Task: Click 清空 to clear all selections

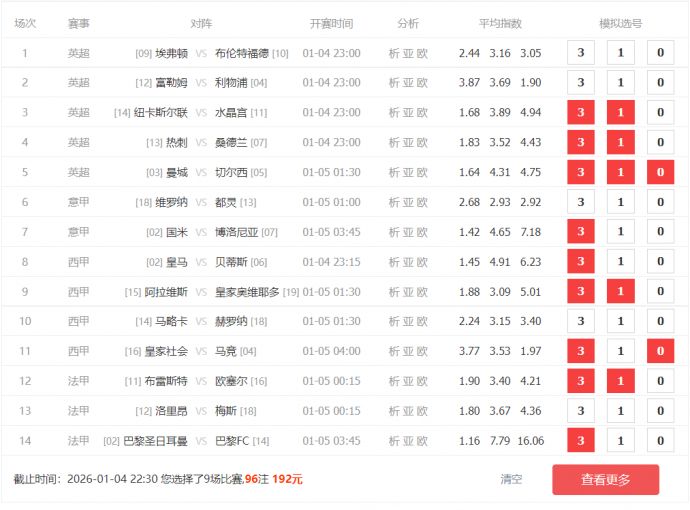Action: 511,479
